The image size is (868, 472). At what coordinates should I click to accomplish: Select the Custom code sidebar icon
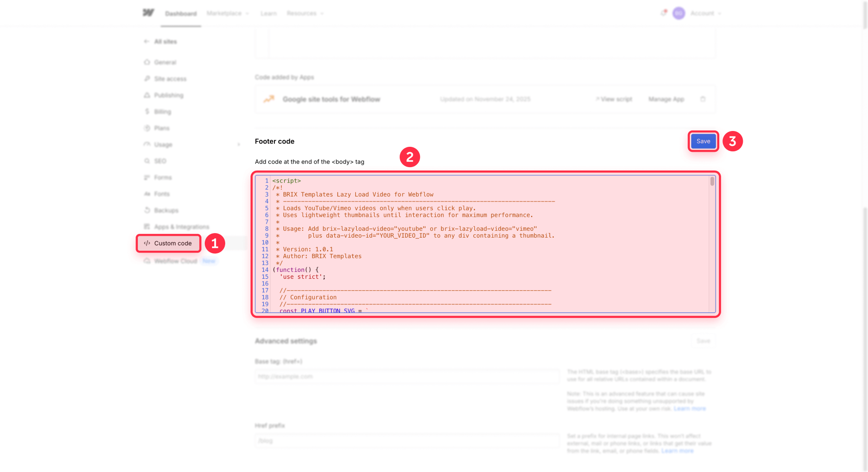pyautogui.click(x=146, y=243)
